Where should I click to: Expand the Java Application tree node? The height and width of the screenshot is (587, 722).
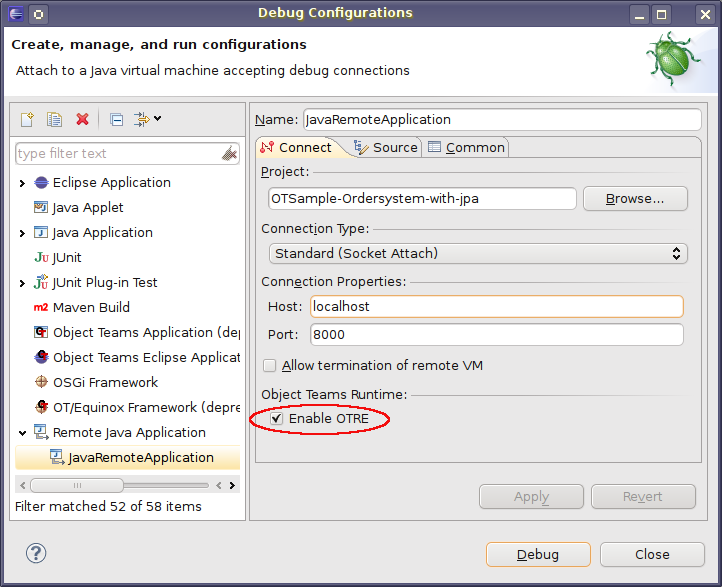[x=22, y=233]
